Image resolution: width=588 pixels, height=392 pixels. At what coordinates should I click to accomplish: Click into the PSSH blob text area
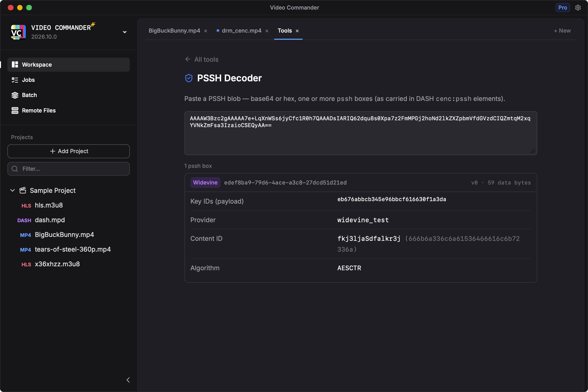pyautogui.click(x=360, y=133)
